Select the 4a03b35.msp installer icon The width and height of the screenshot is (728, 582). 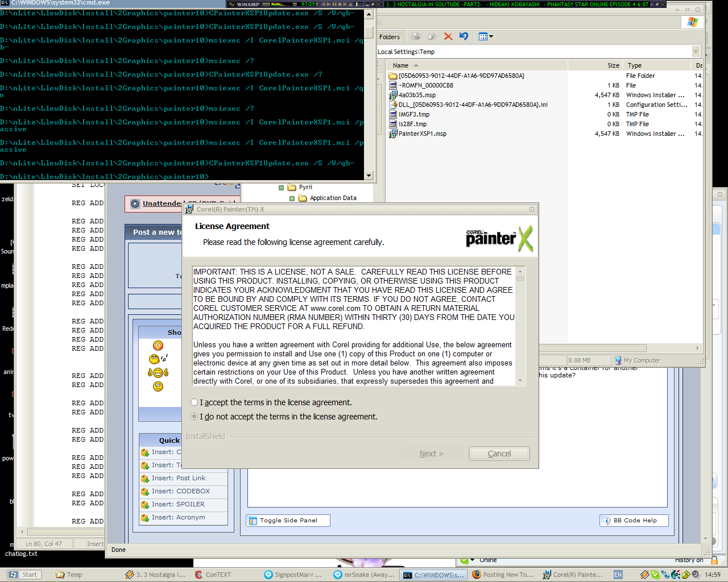coord(393,95)
